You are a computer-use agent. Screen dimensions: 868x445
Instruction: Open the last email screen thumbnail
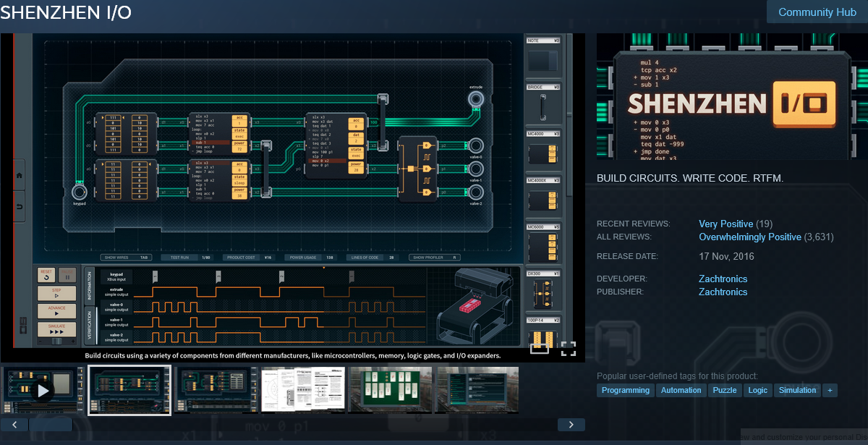click(477, 390)
